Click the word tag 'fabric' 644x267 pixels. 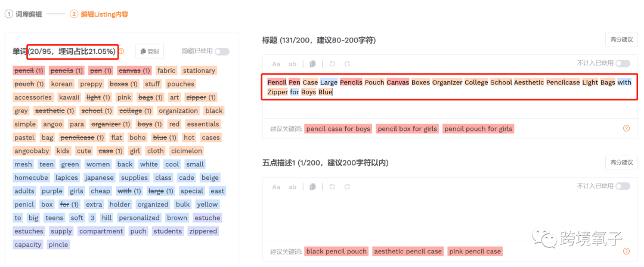(166, 70)
